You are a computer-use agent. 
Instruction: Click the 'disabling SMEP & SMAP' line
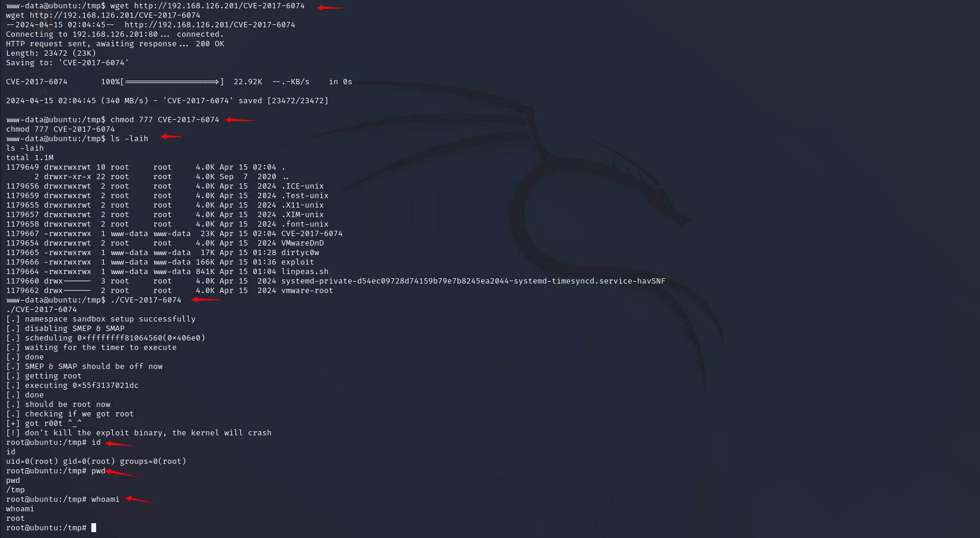point(65,329)
